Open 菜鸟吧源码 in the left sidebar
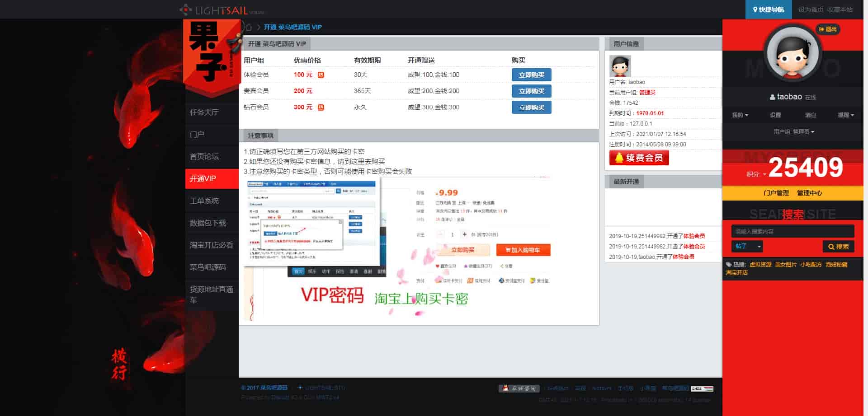This screenshot has height=416, width=868. 212,267
